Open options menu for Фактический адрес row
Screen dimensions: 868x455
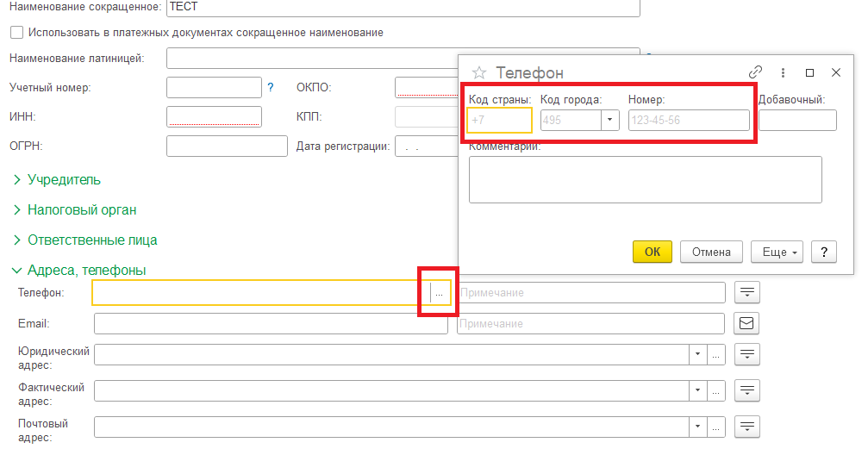point(746,390)
